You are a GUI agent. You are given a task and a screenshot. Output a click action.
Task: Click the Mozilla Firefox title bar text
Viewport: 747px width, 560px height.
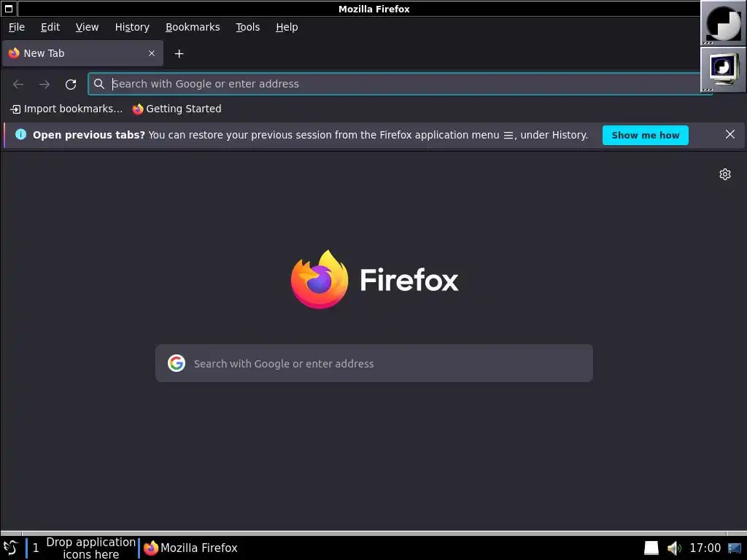[x=374, y=9]
